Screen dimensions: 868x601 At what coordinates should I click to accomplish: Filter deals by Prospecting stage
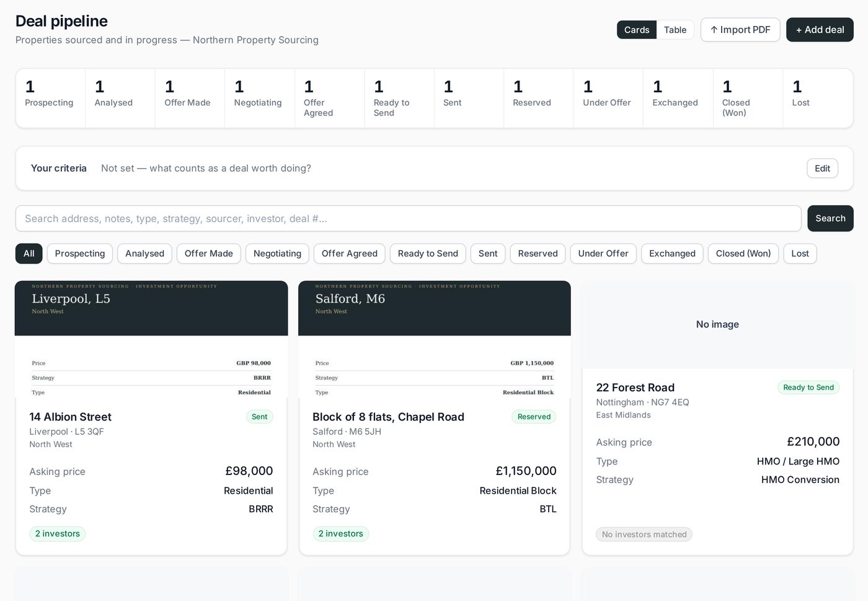click(x=80, y=253)
